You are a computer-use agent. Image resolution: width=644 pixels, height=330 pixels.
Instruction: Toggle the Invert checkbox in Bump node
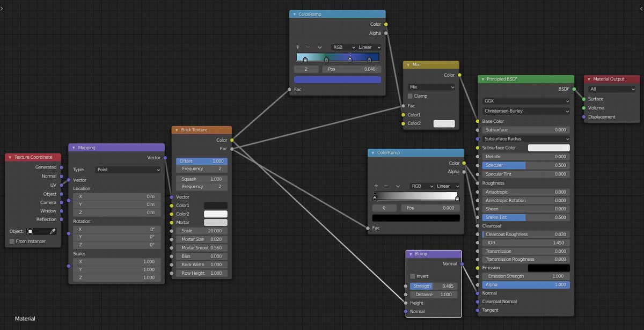tap(412, 276)
